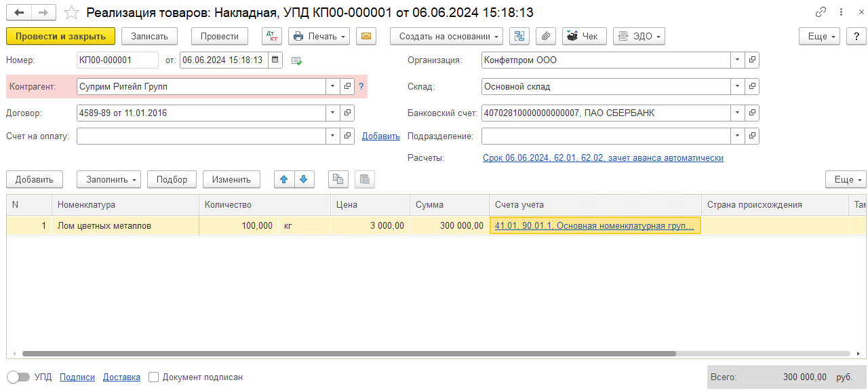This screenshot has width=868, height=391.
Task: Open the table Еще menu
Action: tap(846, 179)
